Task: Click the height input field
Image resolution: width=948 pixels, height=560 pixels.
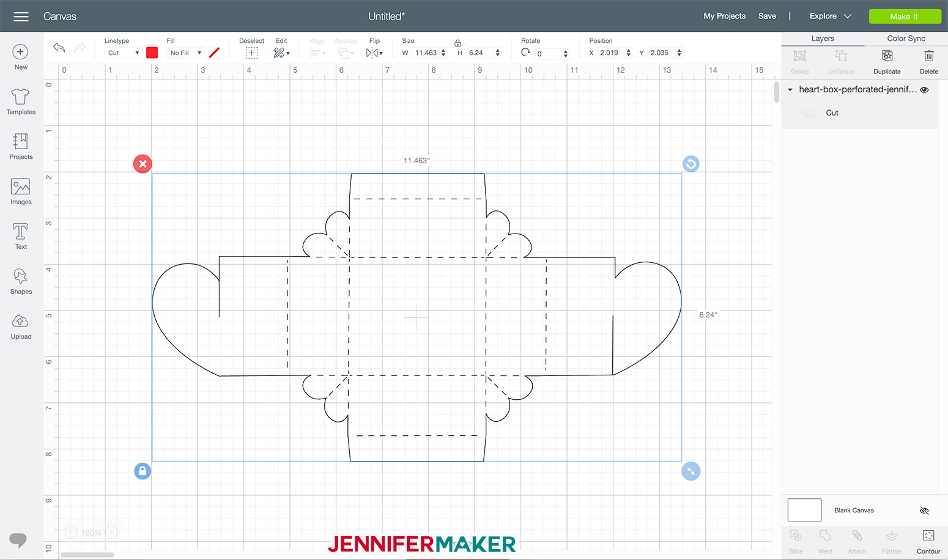Action: click(x=480, y=53)
